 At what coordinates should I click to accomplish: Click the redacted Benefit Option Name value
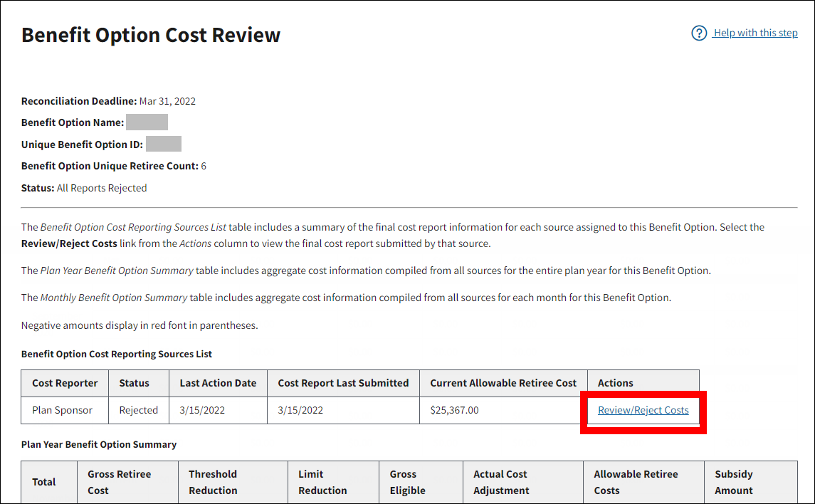147,122
